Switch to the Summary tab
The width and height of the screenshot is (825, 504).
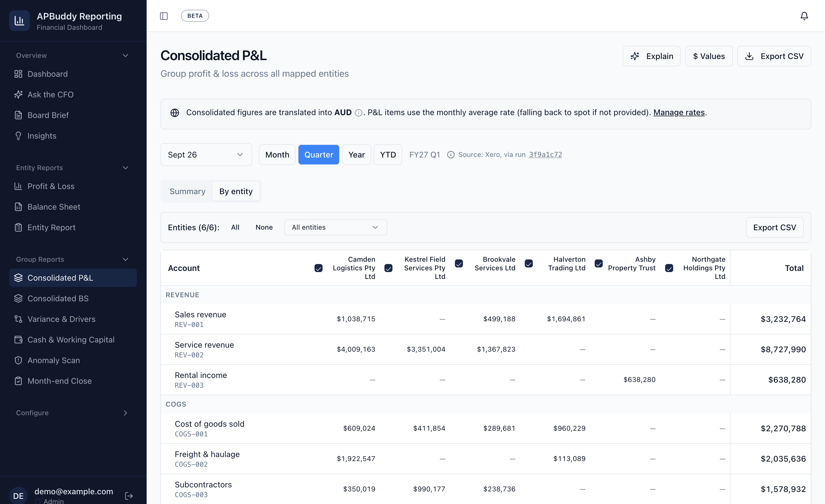click(187, 191)
